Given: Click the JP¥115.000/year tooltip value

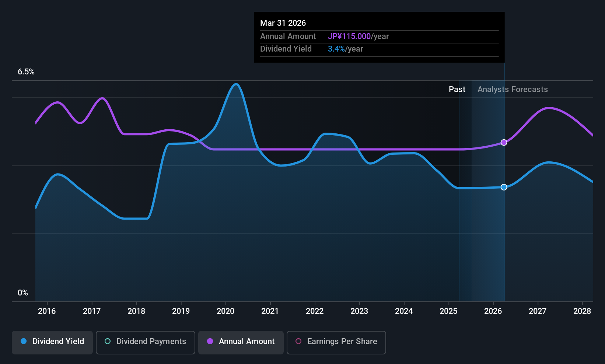Looking at the screenshot, I should tap(358, 36).
